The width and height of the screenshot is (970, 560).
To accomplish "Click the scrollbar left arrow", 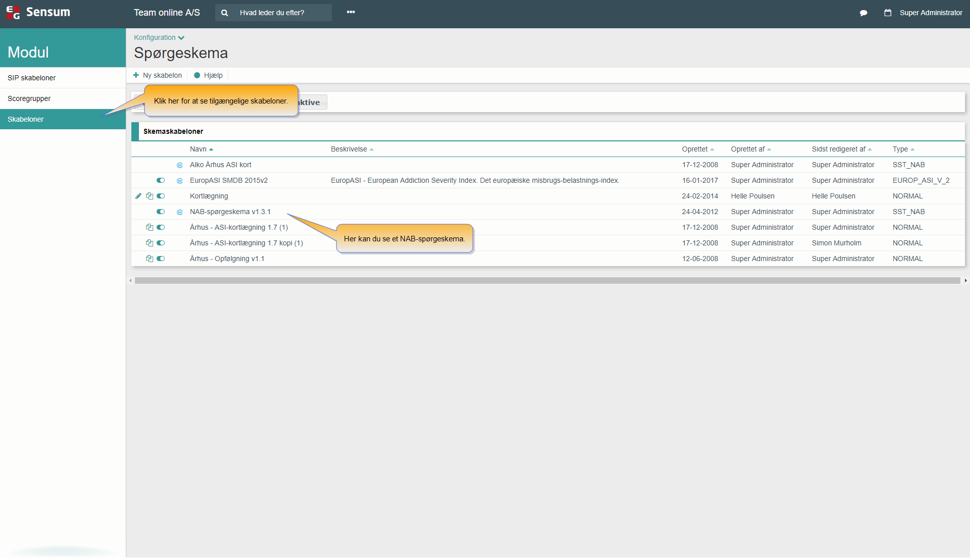I will click(x=130, y=280).
